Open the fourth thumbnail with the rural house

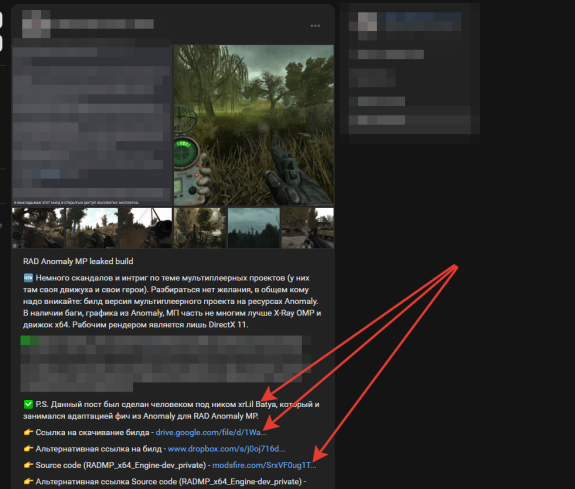point(200,228)
